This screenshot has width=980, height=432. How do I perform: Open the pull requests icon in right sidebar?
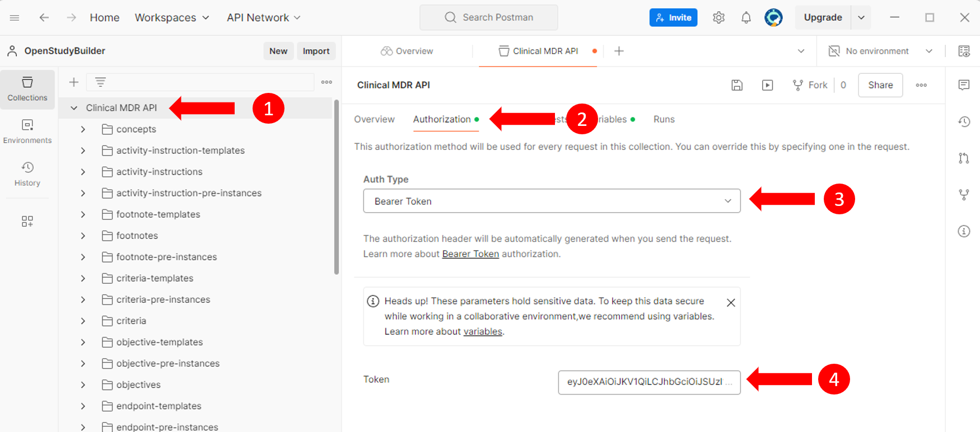(964, 158)
